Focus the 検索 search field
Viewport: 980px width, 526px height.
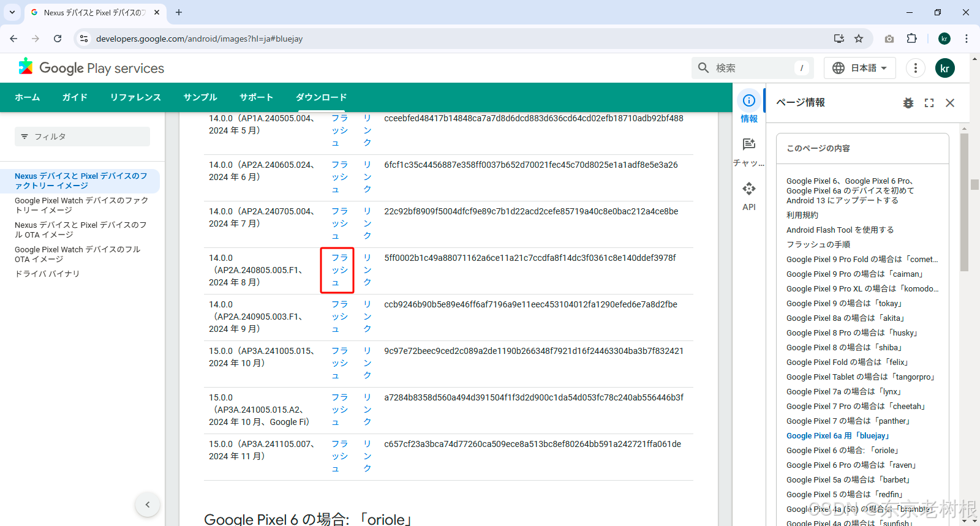tap(753, 68)
